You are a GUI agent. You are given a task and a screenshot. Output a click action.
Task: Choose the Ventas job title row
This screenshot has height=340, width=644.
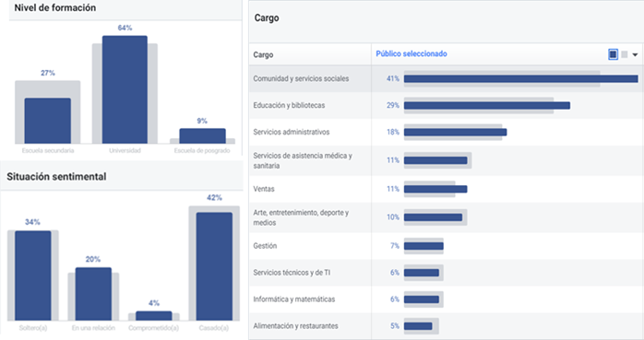pyautogui.click(x=446, y=189)
